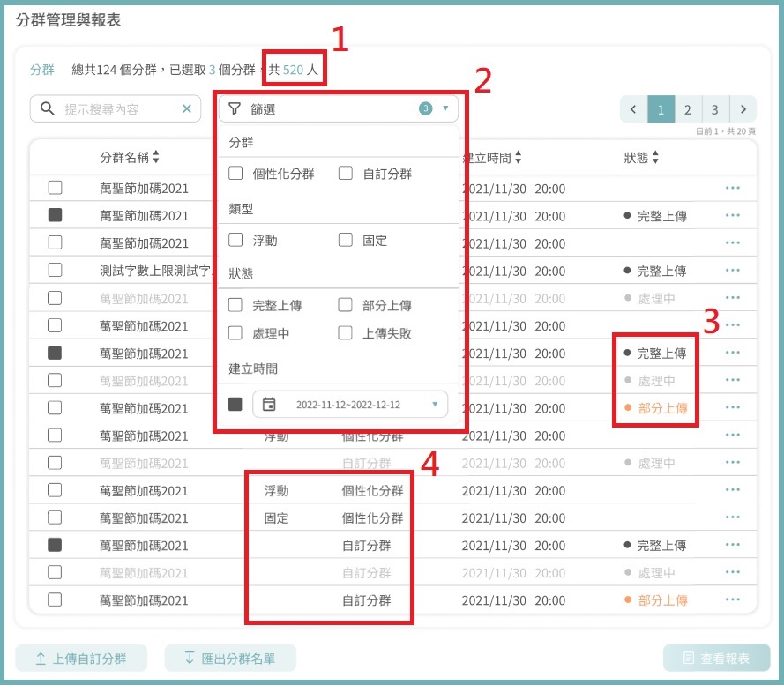This screenshot has height=685, width=784.
Task: Go to the previous page arrow
Action: click(x=633, y=109)
